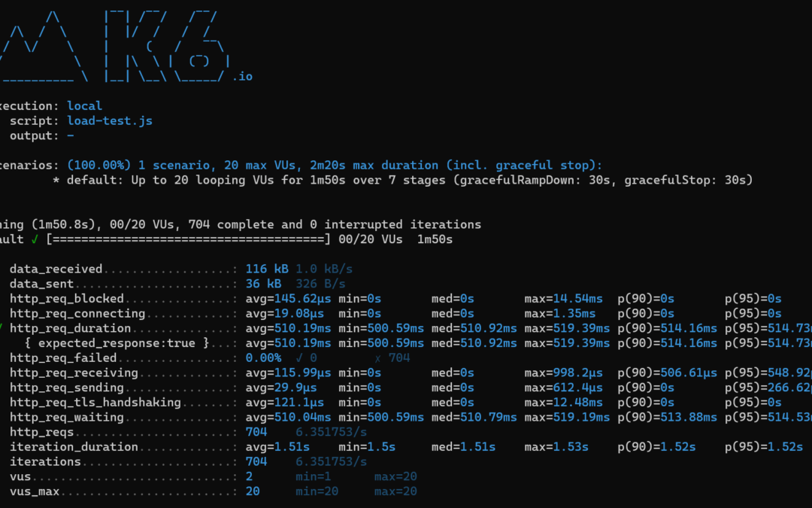The height and width of the screenshot is (508, 812).
Task: Click the data_received metric label
Action: click(56, 269)
